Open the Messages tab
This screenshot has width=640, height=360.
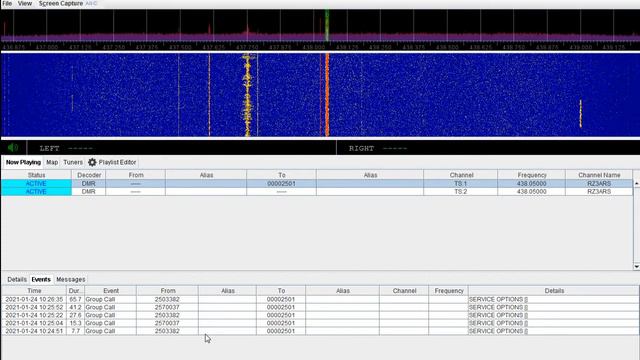[x=71, y=279]
